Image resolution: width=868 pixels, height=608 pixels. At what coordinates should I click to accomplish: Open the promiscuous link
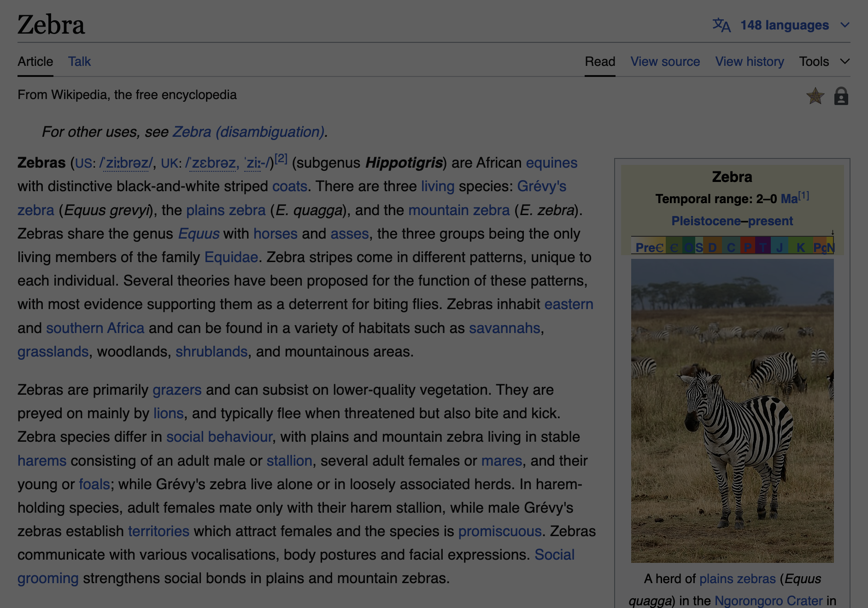click(500, 531)
